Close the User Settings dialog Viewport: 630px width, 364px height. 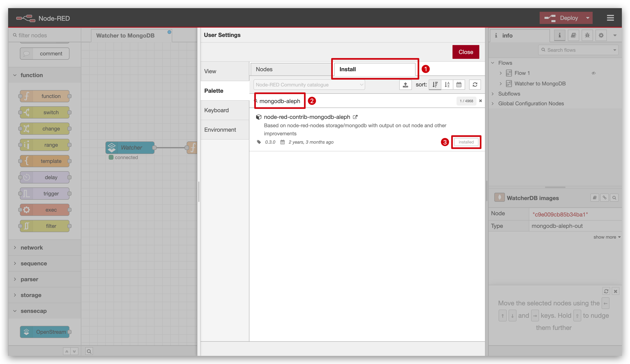coord(465,52)
